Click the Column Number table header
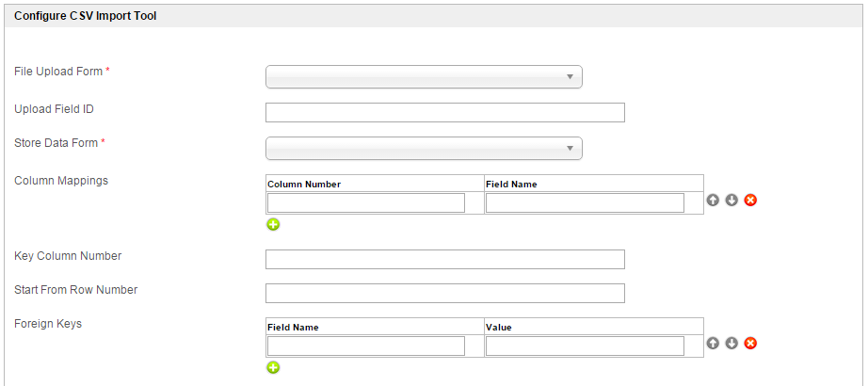 [x=304, y=185]
